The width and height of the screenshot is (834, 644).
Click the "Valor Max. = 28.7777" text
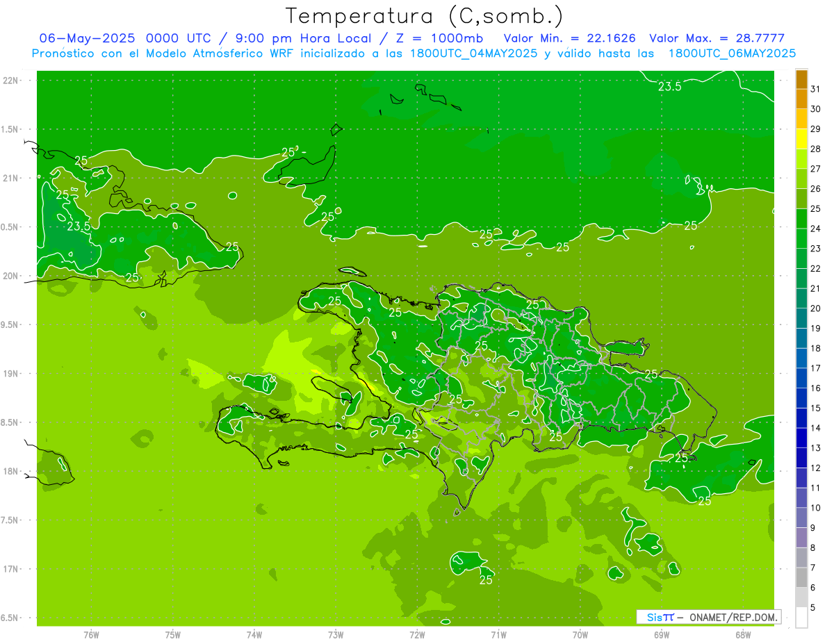click(x=717, y=38)
